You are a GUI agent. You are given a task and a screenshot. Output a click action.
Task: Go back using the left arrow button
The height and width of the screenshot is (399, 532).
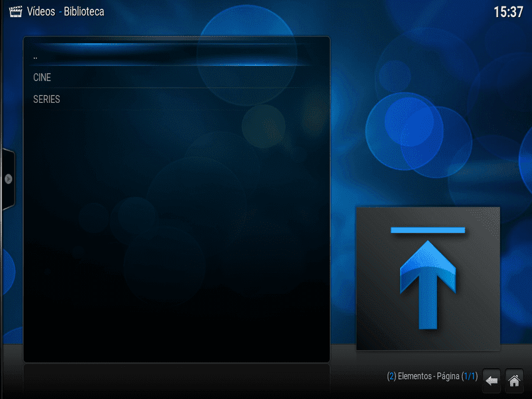coord(491,380)
